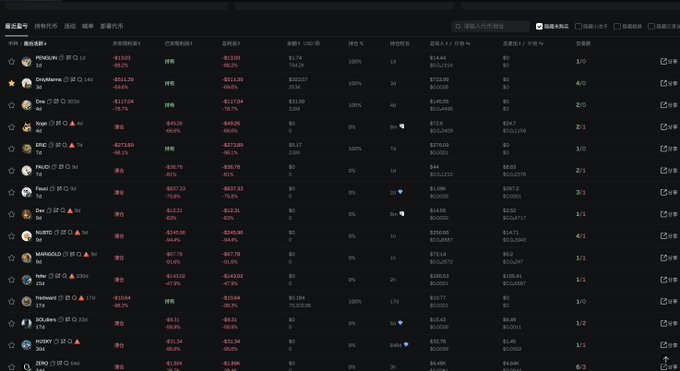Switch to the 持有代币 tab

coord(46,26)
